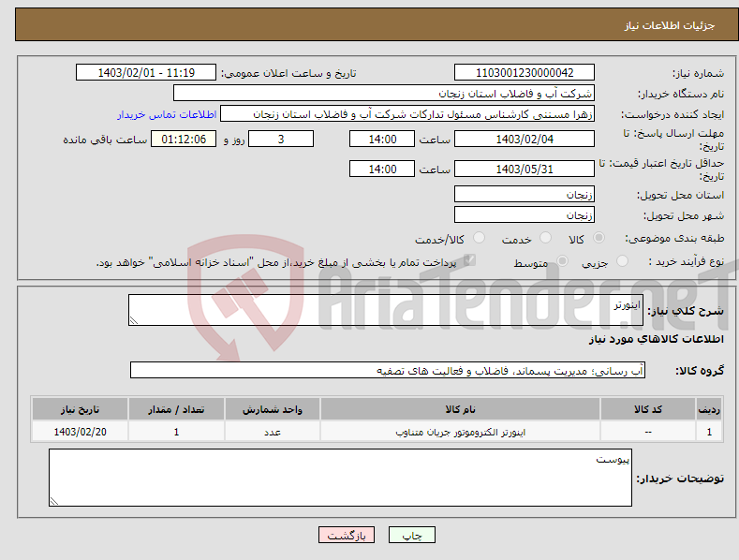Click the delivery province field زنجان
Screen dimensions: 739x560
tap(525, 194)
